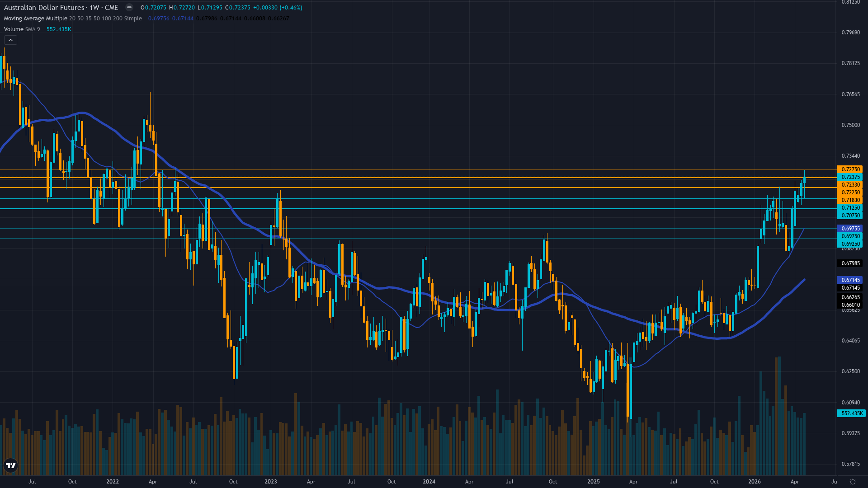Click the High value H0.72720

click(x=182, y=8)
